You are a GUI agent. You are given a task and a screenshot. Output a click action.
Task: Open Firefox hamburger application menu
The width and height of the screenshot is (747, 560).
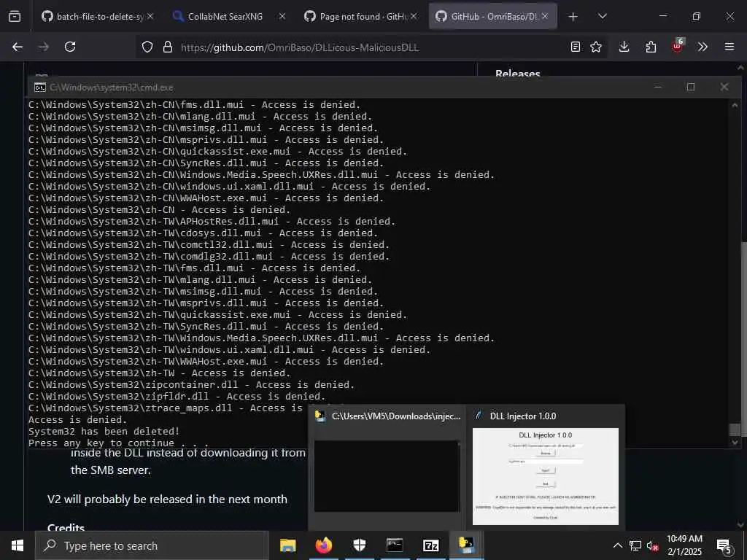point(729,47)
